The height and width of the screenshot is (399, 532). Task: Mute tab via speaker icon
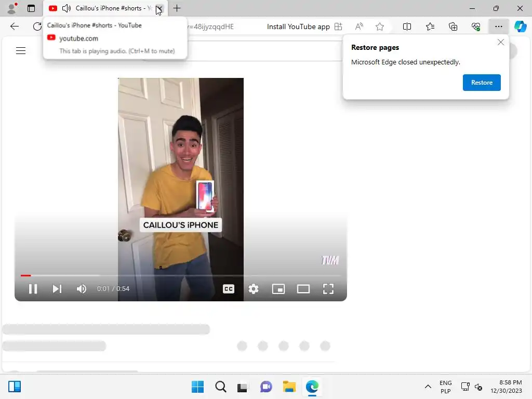(x=66, y=8)
